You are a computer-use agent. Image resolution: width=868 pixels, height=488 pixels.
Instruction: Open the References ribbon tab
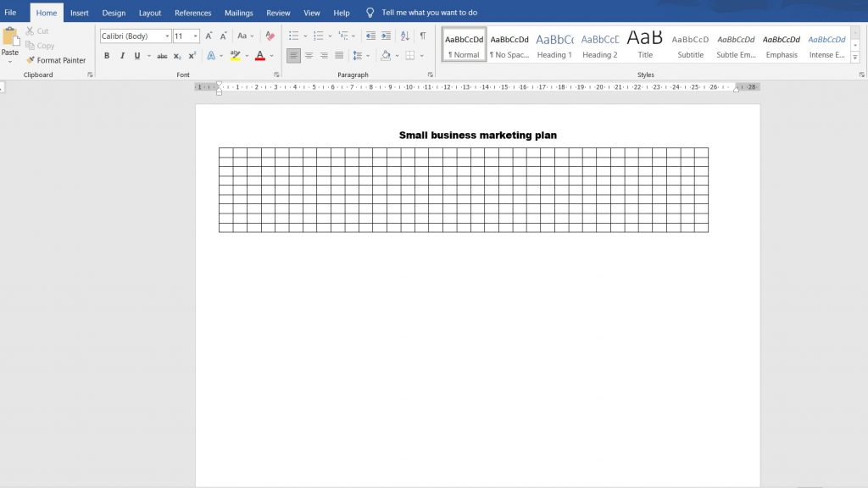click(192, 13)
